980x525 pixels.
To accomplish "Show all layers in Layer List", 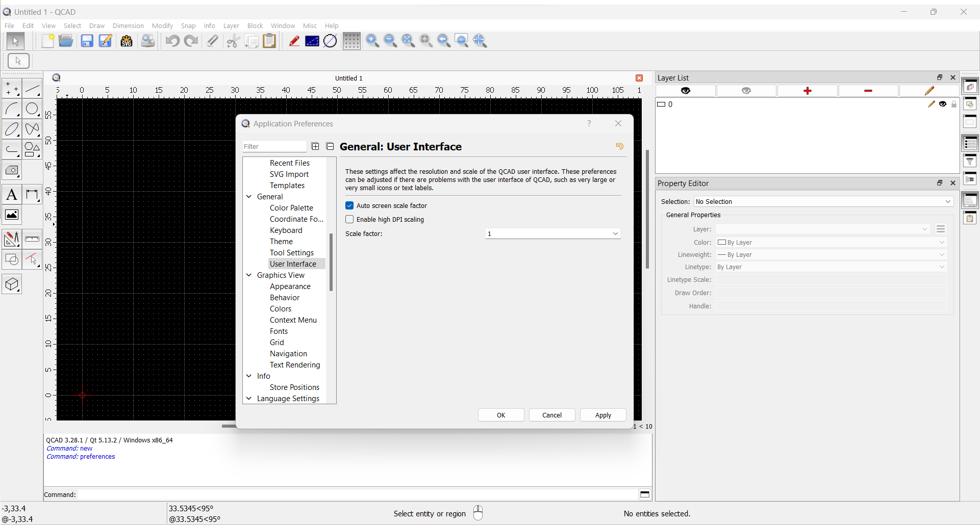I will [686, 91].
